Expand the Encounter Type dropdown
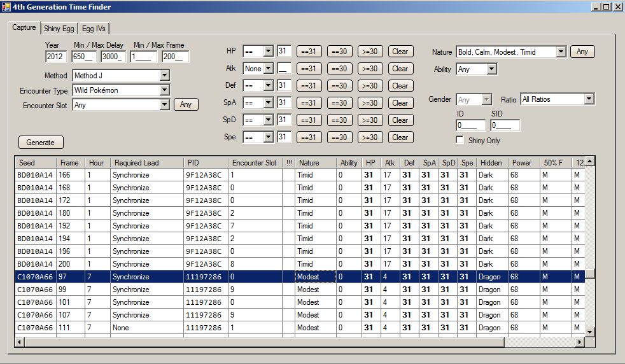 165,90
